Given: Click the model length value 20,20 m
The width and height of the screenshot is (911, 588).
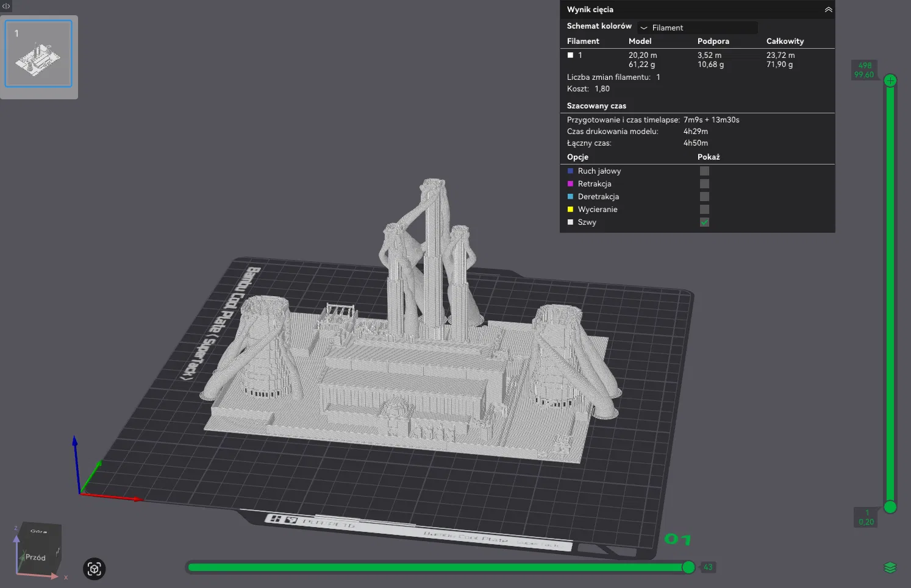Looking at the screenshot, I should click(x=643, y=55).
